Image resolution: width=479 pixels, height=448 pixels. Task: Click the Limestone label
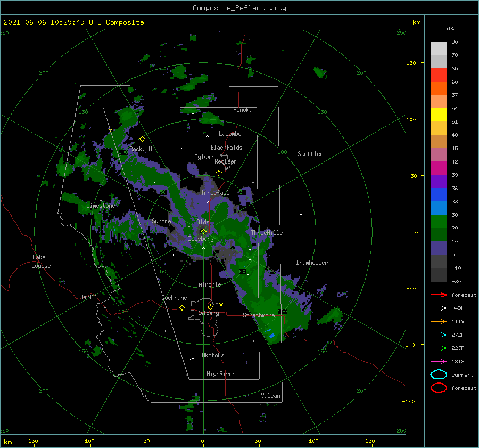click(x=101, y=206)
